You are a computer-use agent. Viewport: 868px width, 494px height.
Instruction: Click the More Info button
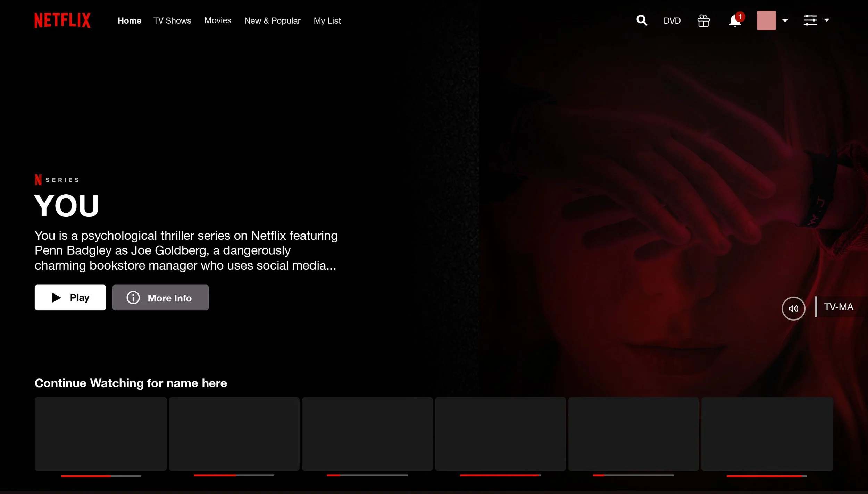pyautogui.click(x=160, y=297)
